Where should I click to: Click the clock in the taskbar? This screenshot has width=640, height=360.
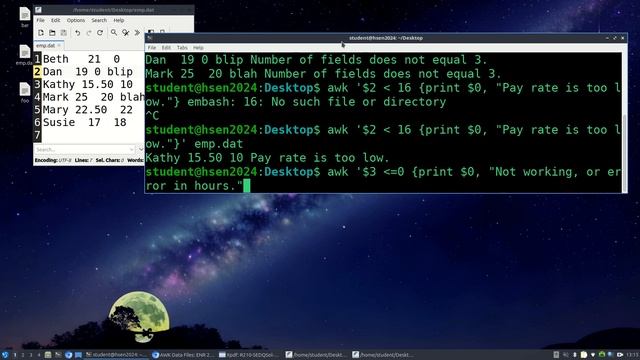[x=633, y=355]
